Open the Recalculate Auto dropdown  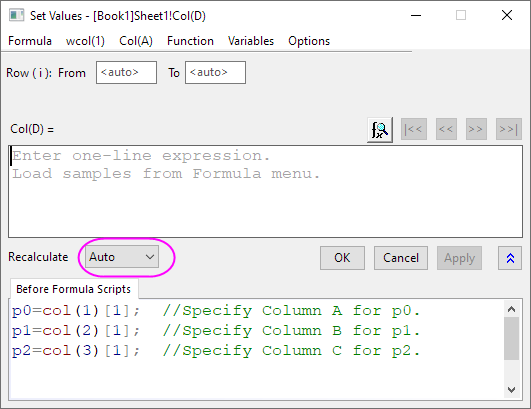click(122, 257)
